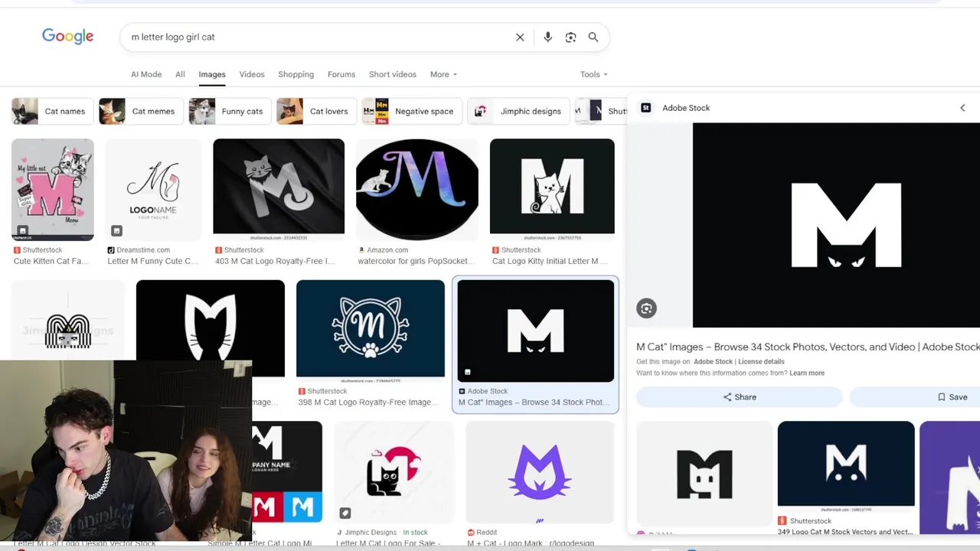This screenshot has height=551, width=980.
Task: Switch to the All results tab
Action: 180,74
